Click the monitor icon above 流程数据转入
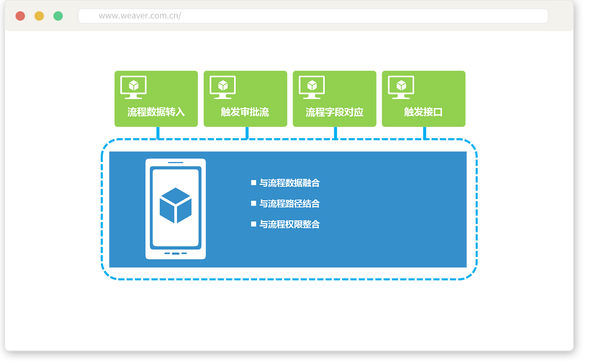 coord(134,87)
